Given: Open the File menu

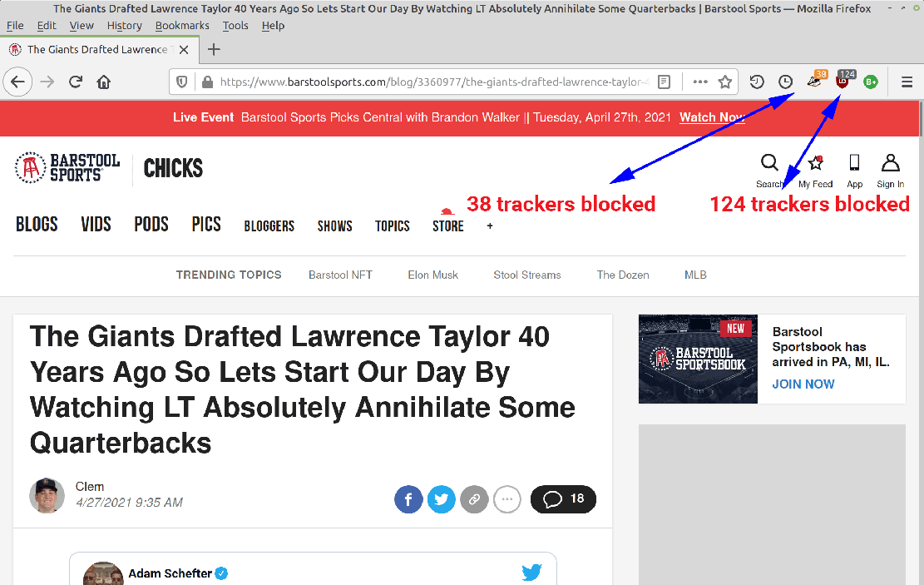Looking at the screenshot, I should point(15,25).
